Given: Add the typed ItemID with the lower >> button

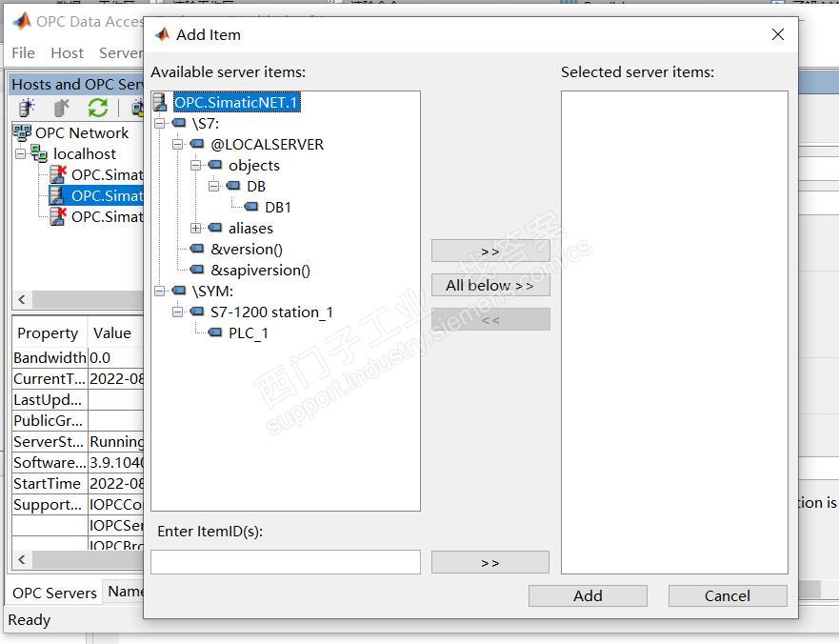Looking at the screenshot, I should 490,563.
